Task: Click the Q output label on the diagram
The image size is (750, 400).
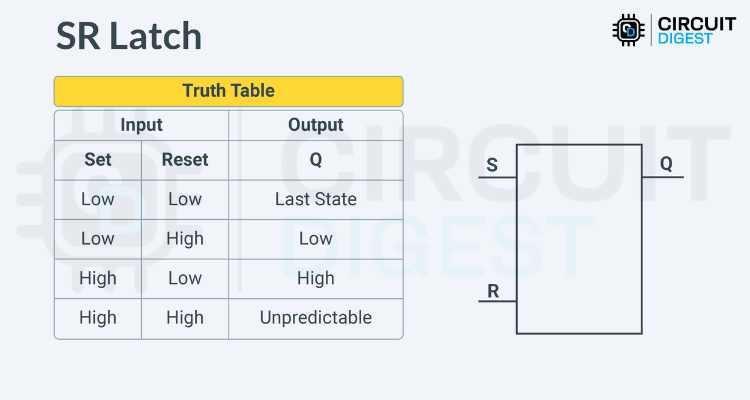Action: pyautogui.click(x=666, y=164)
